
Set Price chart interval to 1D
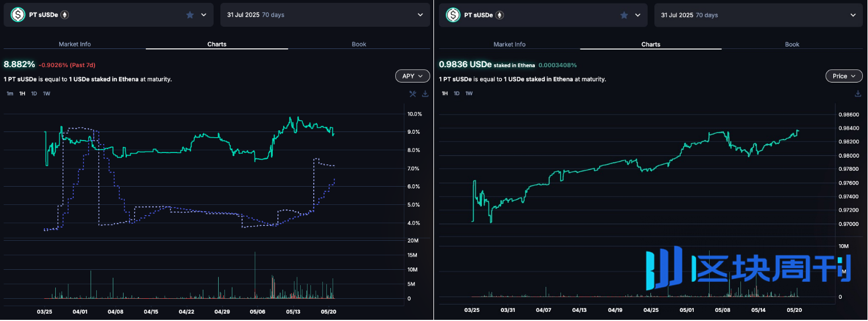click(457, 93)
